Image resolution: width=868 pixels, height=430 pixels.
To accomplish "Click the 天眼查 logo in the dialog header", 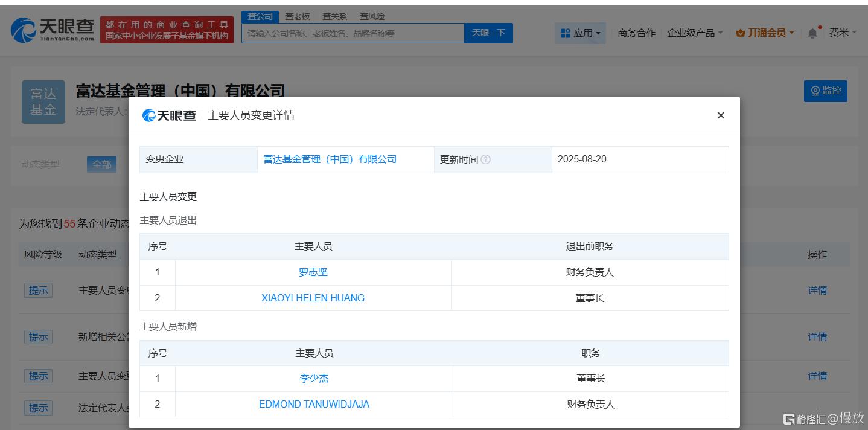I will coord(170,115).
